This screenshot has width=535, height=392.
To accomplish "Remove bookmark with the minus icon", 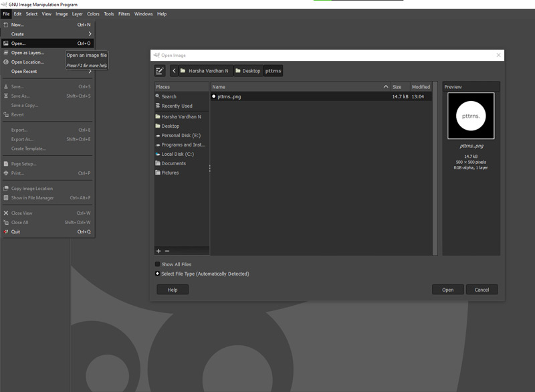I will pyautogui.click(x=167, y=251).
